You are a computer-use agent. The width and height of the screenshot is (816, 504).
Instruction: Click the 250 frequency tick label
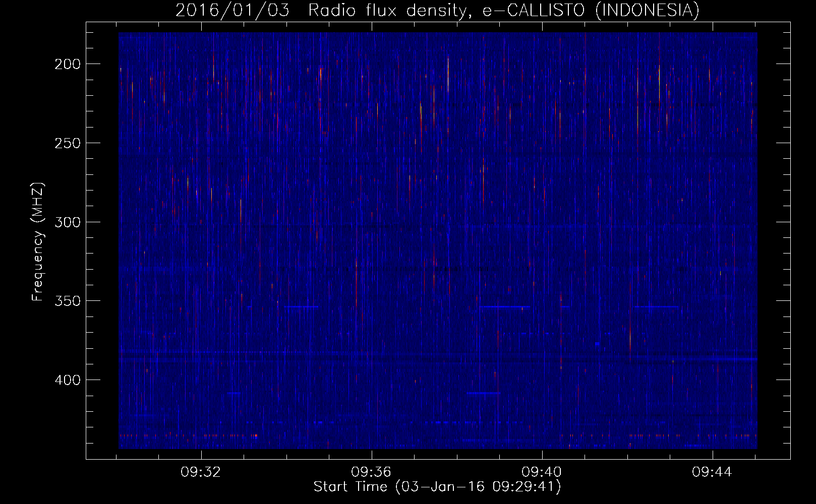68,143
